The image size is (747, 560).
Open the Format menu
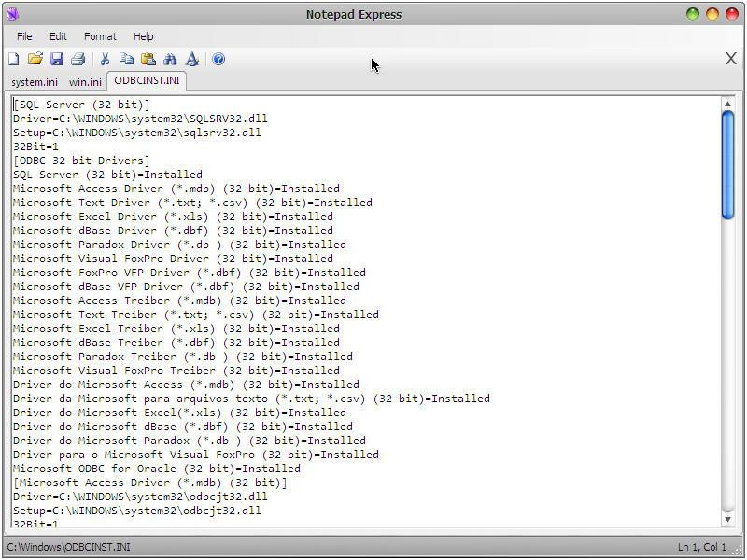(x=100, y=36)
